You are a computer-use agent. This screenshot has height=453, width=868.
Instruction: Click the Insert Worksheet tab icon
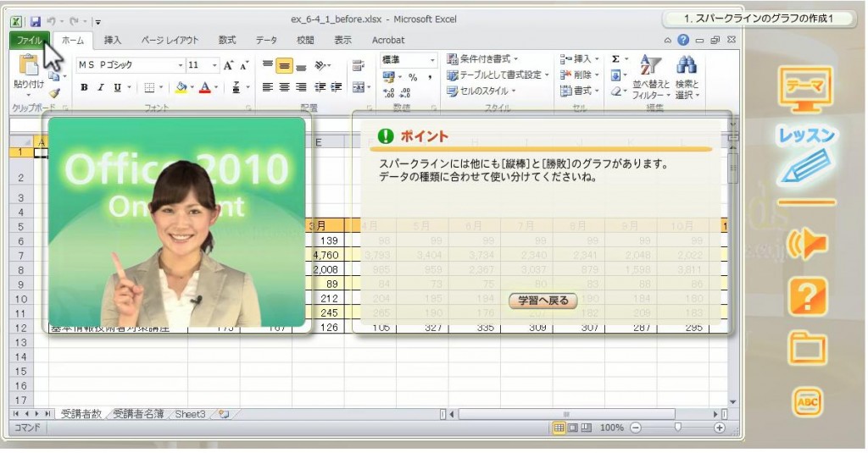pyautogui.click(x=224, y=414)
